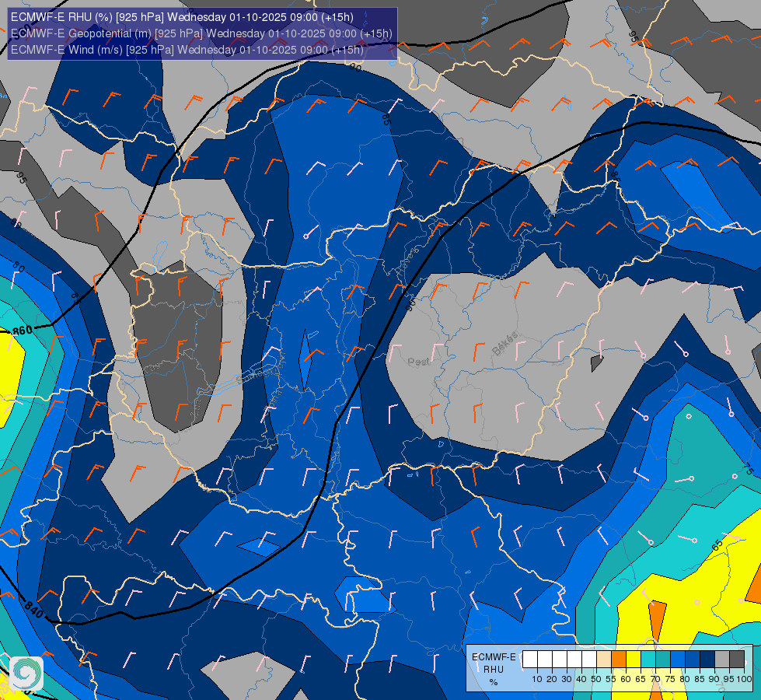This screenshot has height=700, width=761.
Task: Pick the light gray 90-95% legend swatch
Action: [722, 659]
